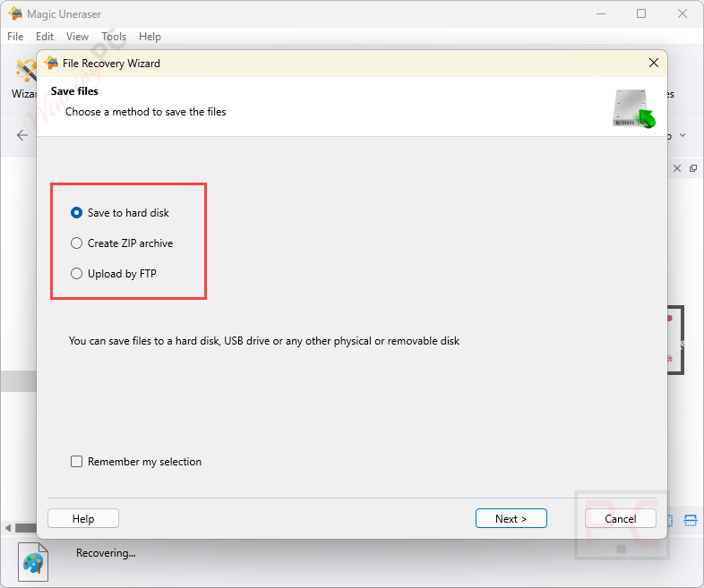Expand the dropdown chevron in main toolbar
This screenshot has height=588, width=704.
(x=683, y=135)
